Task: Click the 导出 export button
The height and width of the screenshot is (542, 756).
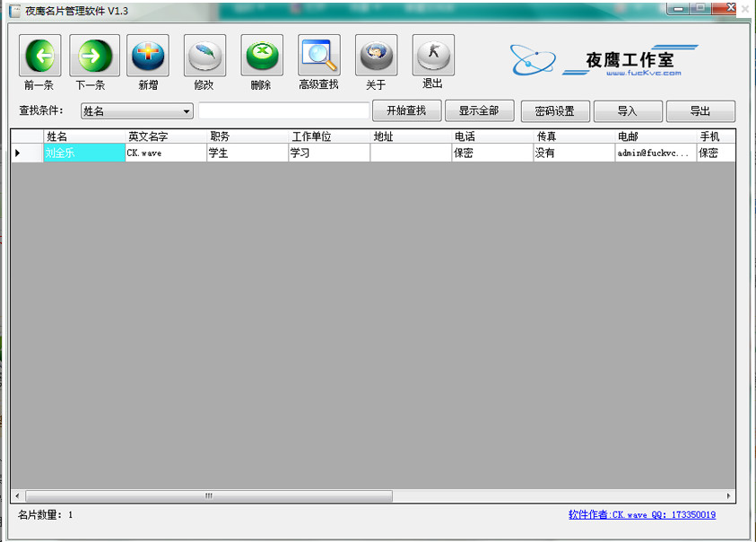Action: point(700,111)
